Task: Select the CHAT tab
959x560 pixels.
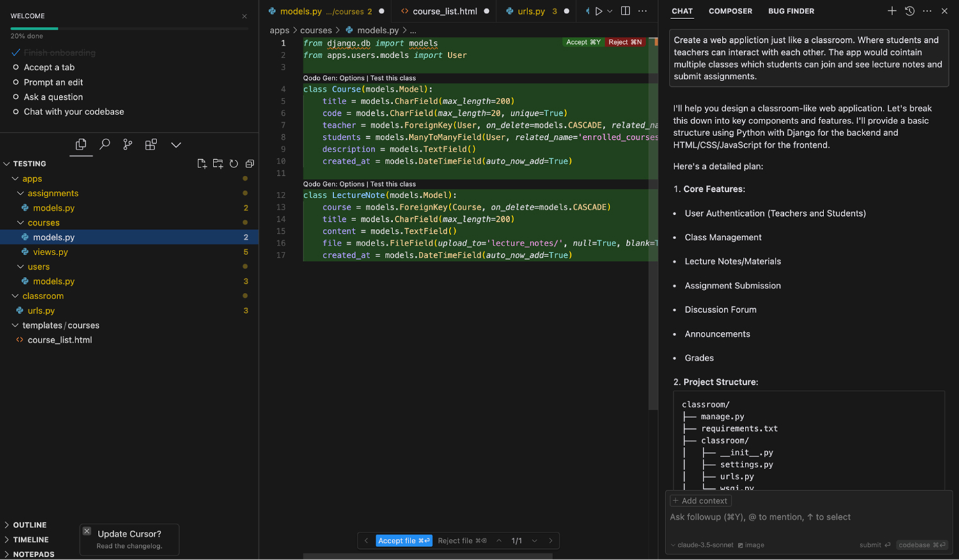Action: pos(682,11)
